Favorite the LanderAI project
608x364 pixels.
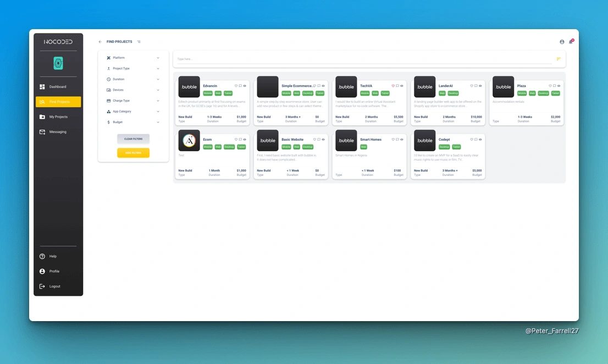tap(472, 86)
